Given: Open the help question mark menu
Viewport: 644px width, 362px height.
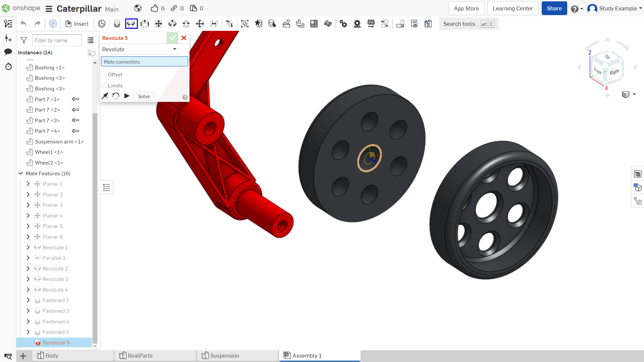Looking at the screenshot, I should [577, 9].
